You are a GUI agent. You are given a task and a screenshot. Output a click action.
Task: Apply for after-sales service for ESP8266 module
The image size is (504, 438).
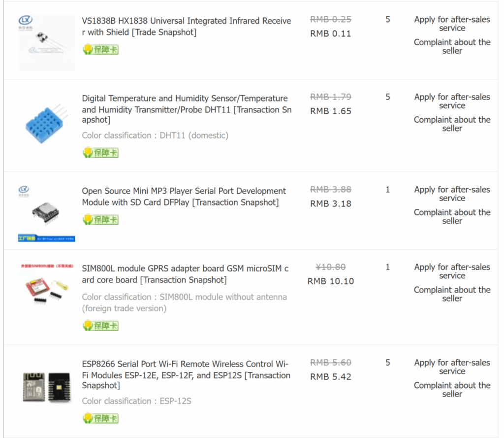coord(452,367)
